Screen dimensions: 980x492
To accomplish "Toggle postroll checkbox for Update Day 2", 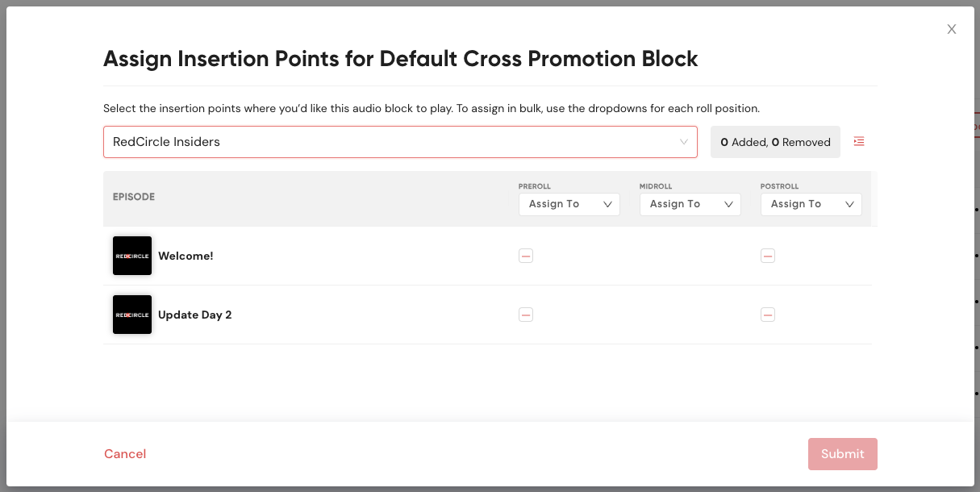I will [x=768, y=315].
